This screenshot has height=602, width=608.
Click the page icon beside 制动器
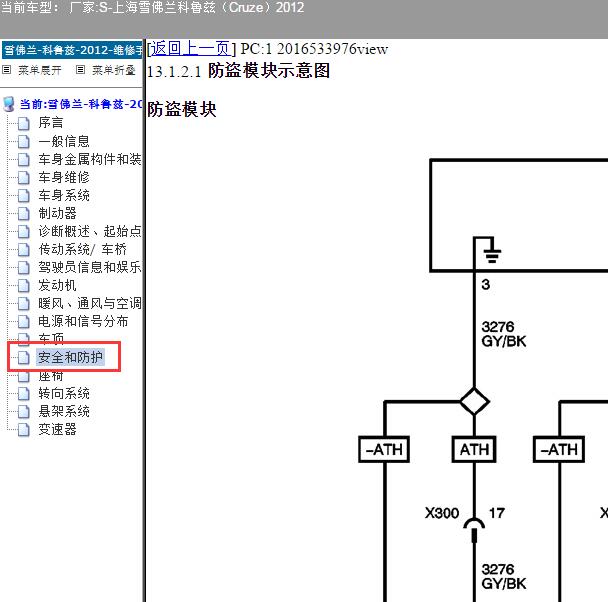(24, 214)
